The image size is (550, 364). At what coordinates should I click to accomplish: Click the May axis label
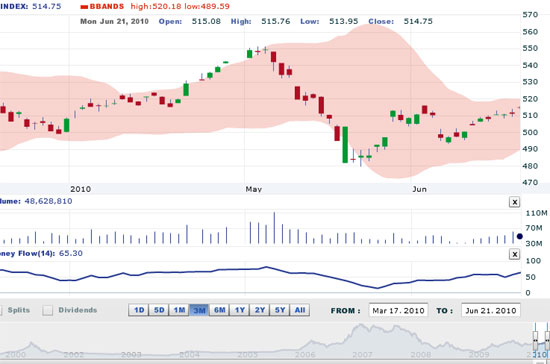click(254, 189)
